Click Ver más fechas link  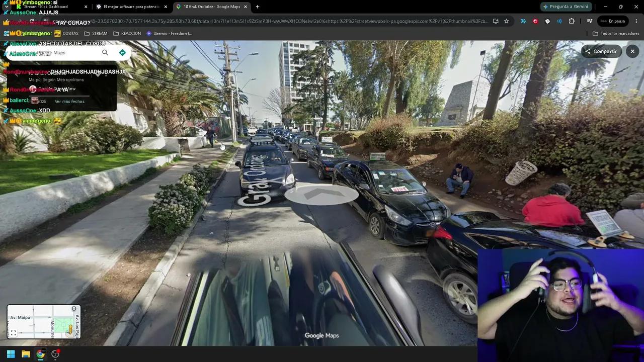click(69, 102)
